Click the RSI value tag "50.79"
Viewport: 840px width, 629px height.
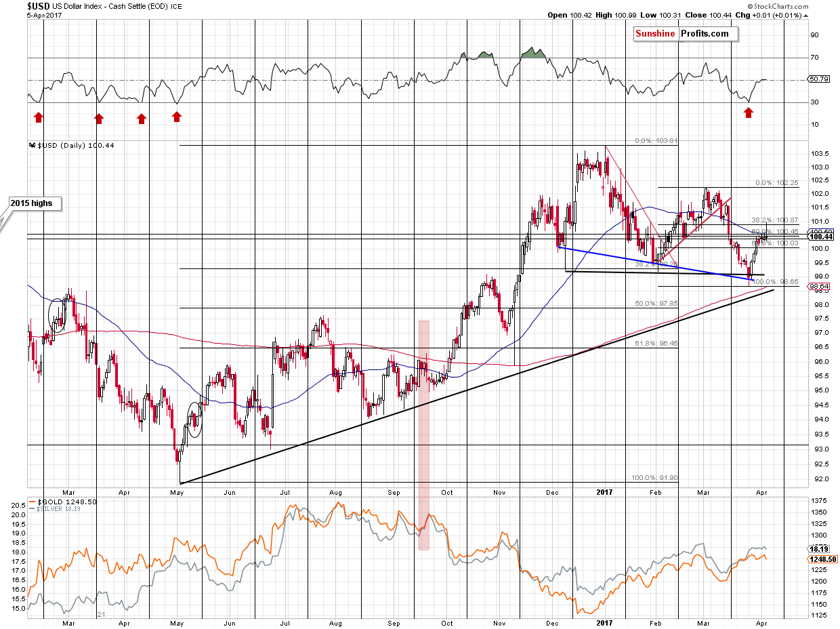pyautogui.click(x=820, y=79)
